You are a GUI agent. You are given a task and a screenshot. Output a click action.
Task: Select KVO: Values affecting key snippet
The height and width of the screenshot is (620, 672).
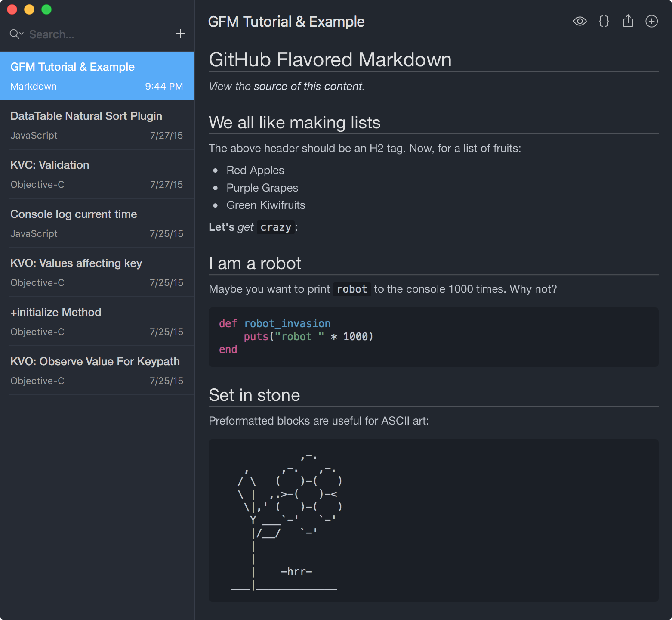coord(97,272)
